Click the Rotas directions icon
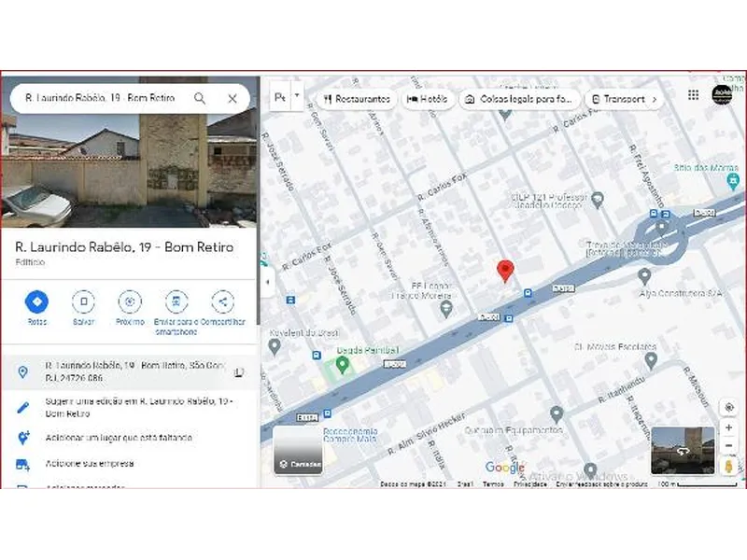 (36, 302)
